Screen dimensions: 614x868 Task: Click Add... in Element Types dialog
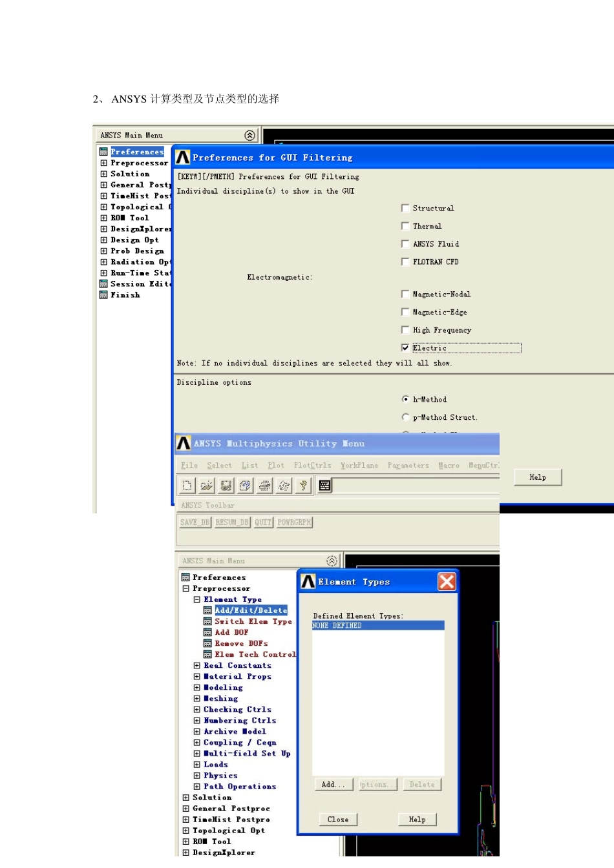(334, 785)
